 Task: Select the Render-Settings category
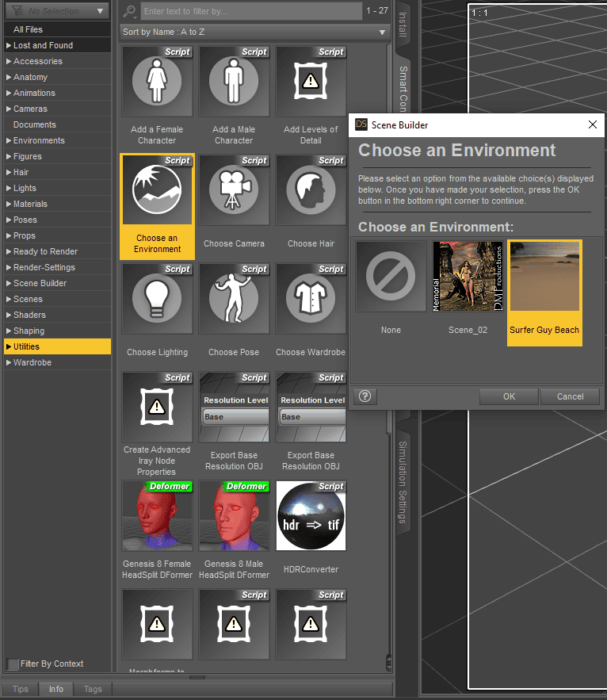click(x=57, y=267)
